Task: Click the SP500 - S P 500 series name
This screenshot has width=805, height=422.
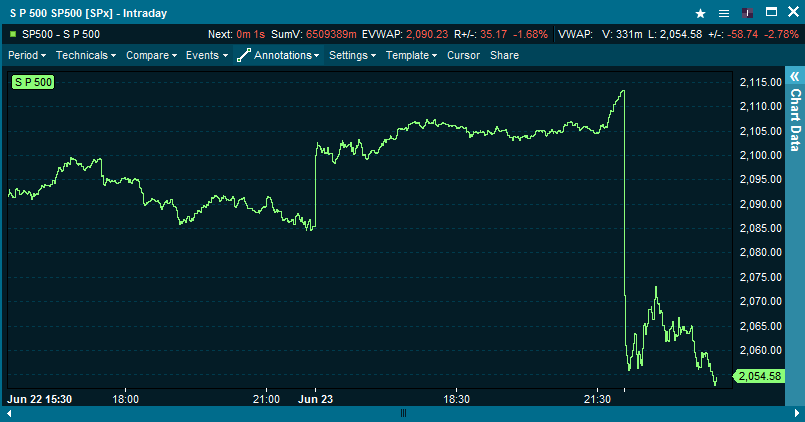Action: coord(61,34)
